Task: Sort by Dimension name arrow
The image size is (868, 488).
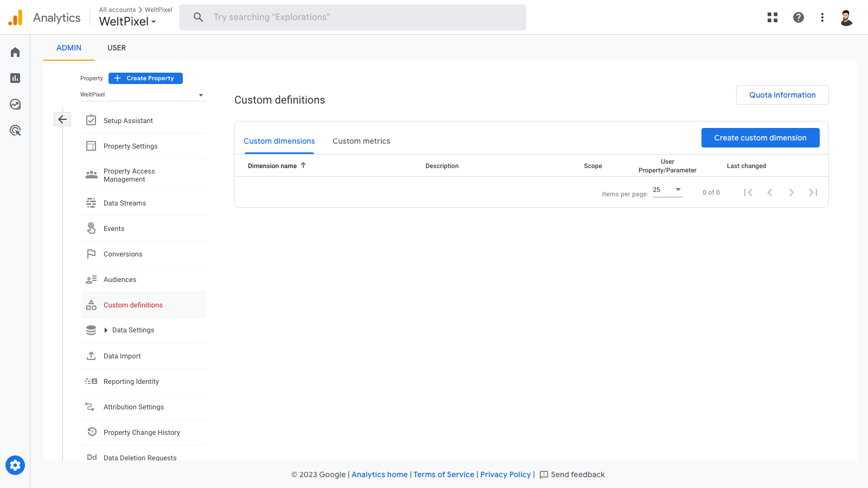Action: click(303, 165)
